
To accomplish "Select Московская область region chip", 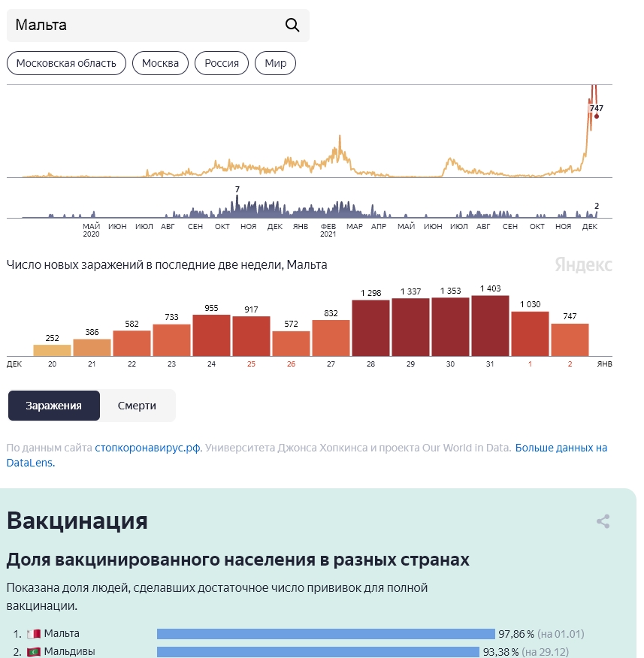I will pyautogui.click(x=66, y=63).
